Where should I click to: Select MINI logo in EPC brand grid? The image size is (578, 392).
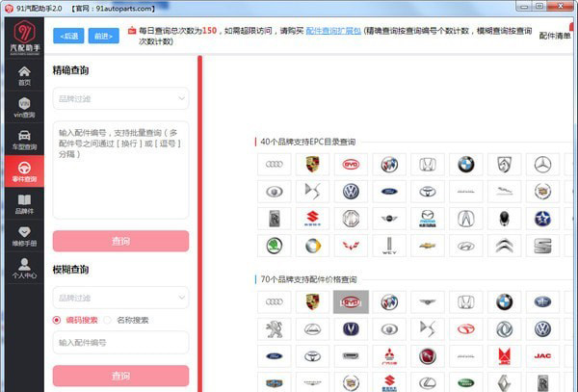(x=389, y=219)
